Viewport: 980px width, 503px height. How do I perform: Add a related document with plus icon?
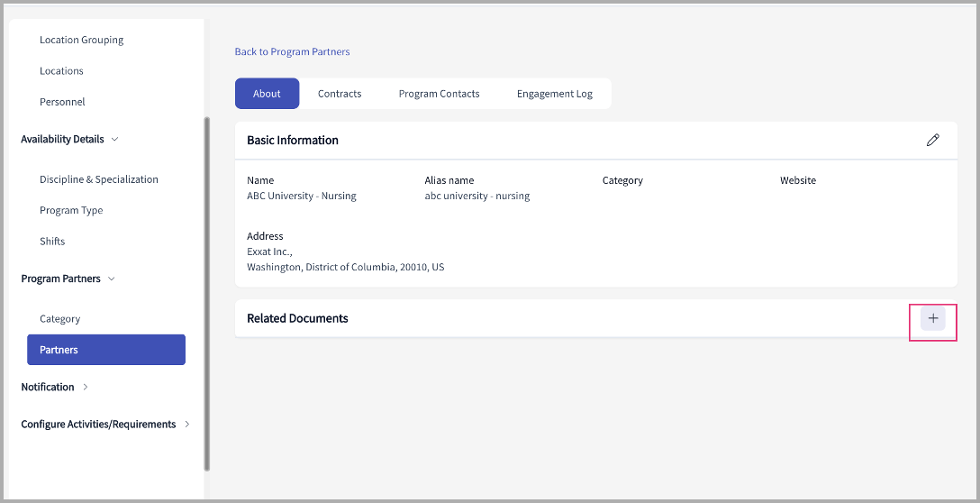click(x=932, y=318)
